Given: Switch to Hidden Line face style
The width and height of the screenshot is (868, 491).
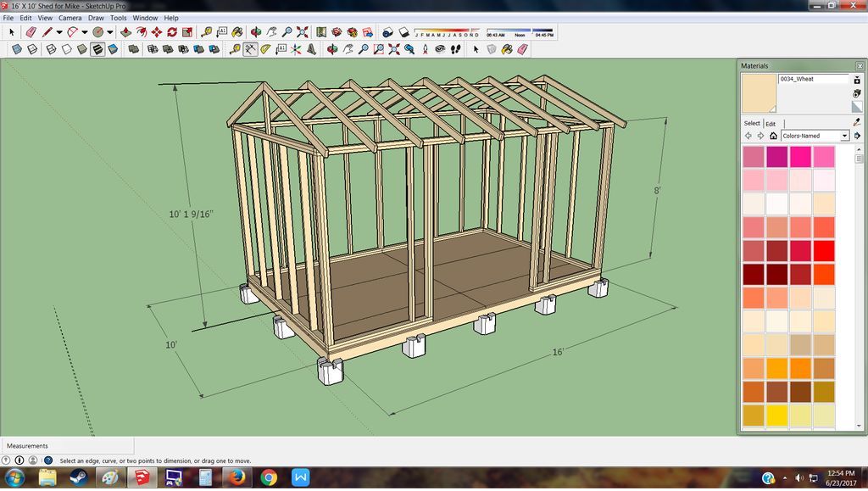Looking at the screenshot, I should click(66, 49).
